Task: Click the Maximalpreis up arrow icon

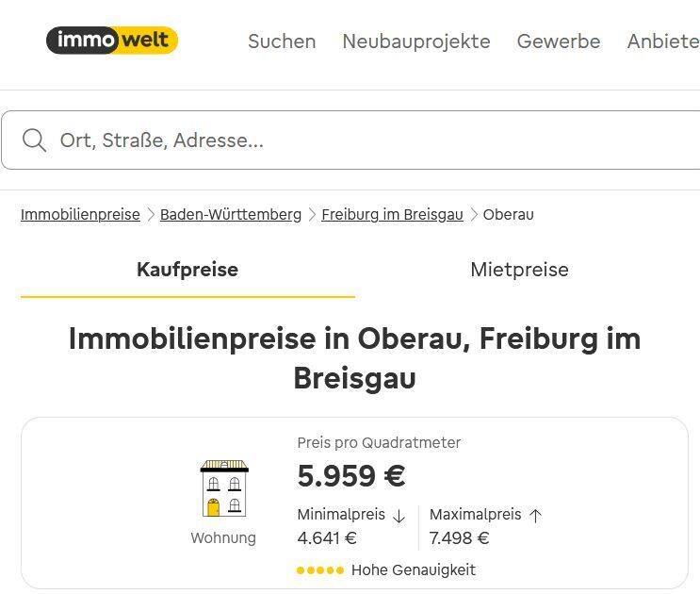Action: coord(535,516)
